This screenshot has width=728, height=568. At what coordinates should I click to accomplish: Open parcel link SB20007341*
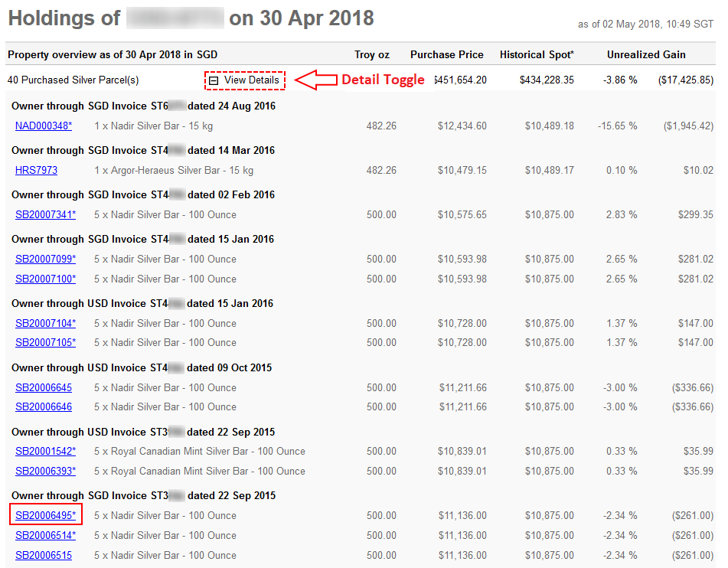45,214
